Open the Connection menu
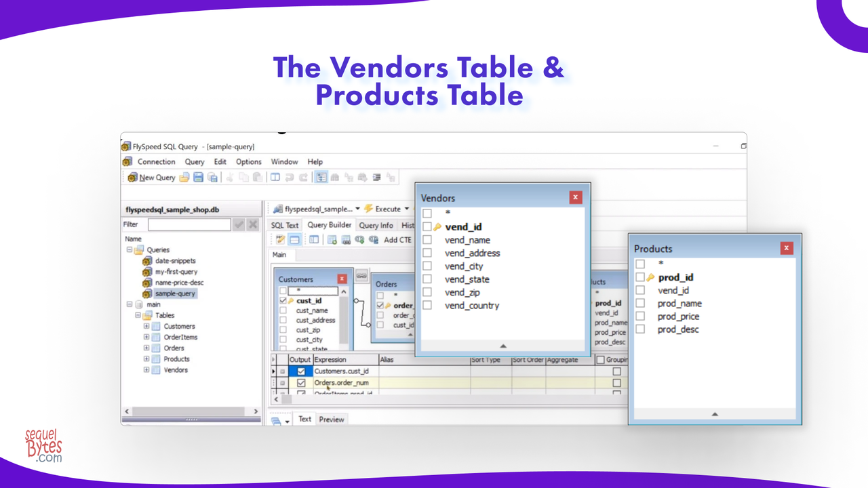The width and height of the screenshot is (868, 488). 156,162
